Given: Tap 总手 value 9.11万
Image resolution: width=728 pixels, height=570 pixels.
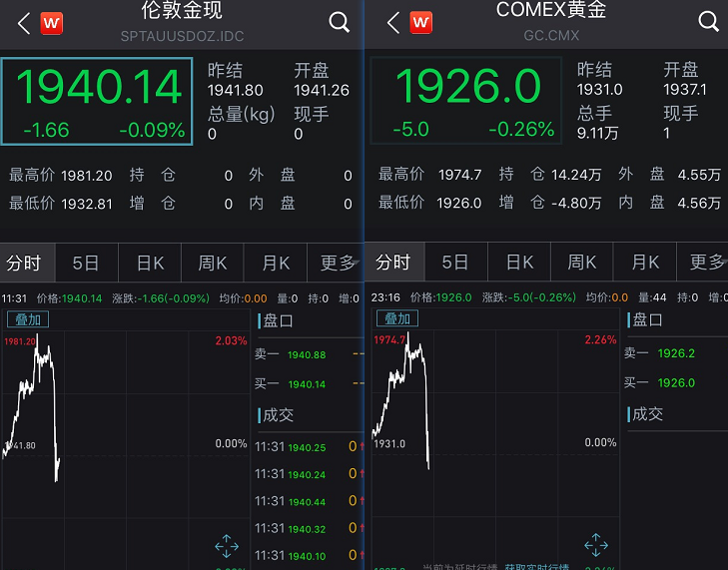Looking at the screenshot, I should (597, 134).
